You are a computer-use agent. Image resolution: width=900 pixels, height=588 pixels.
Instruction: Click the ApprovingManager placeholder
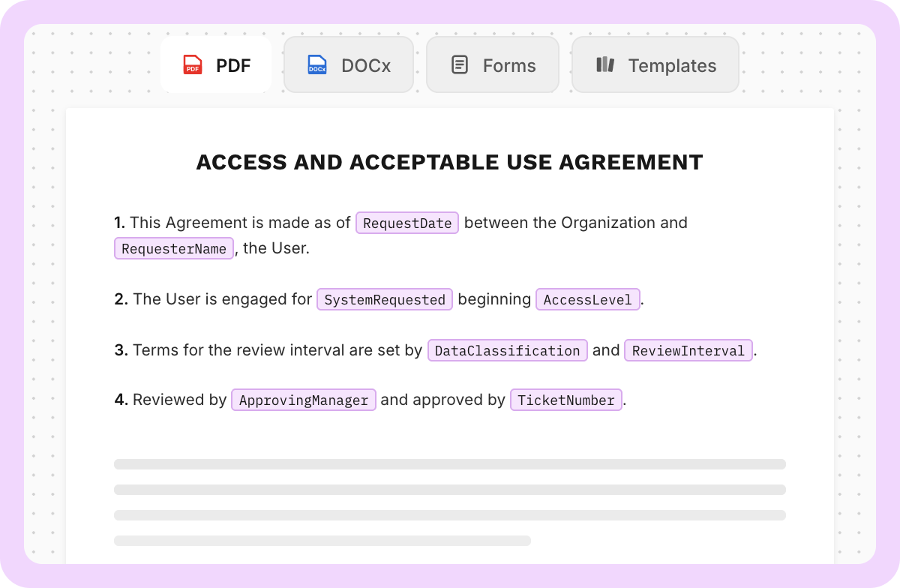click(x=303, y=400)
